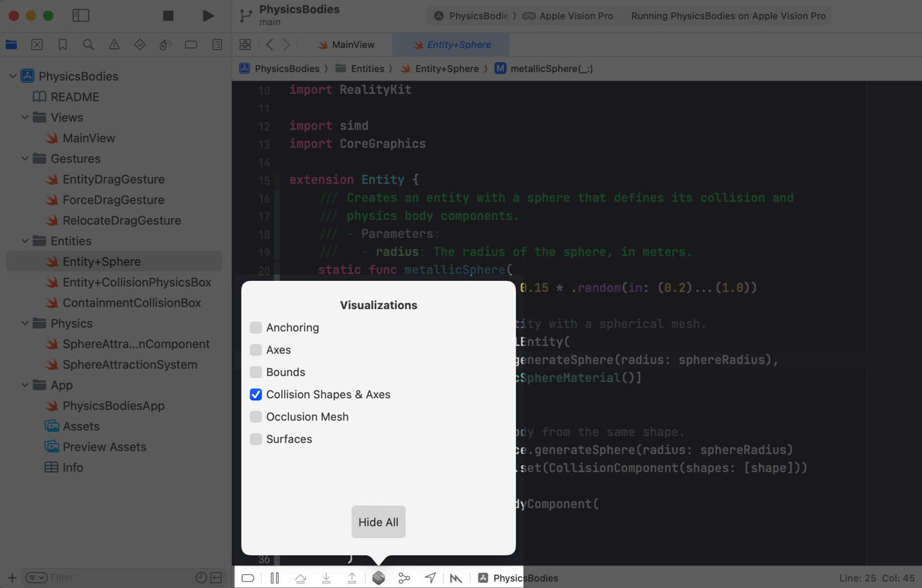The image size is (922, 588).
Task: Open the filter options dropdown
Action: click(x=36, y=577)
